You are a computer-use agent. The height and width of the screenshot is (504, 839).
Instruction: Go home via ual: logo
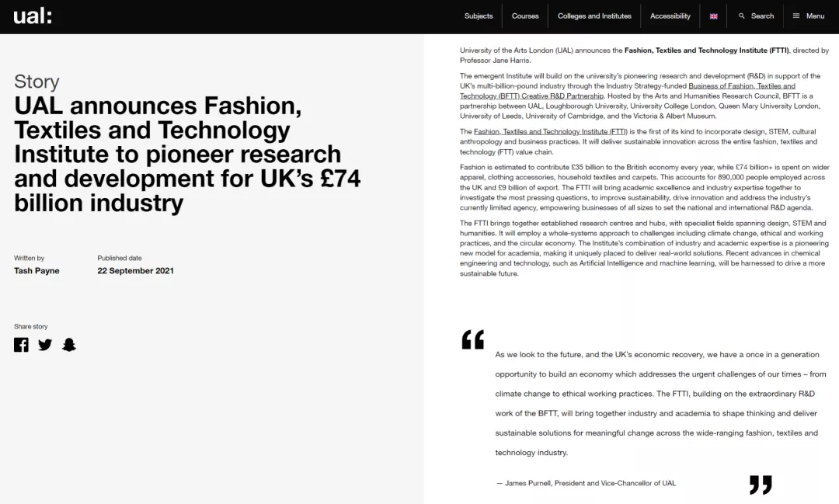coord(33,16)
